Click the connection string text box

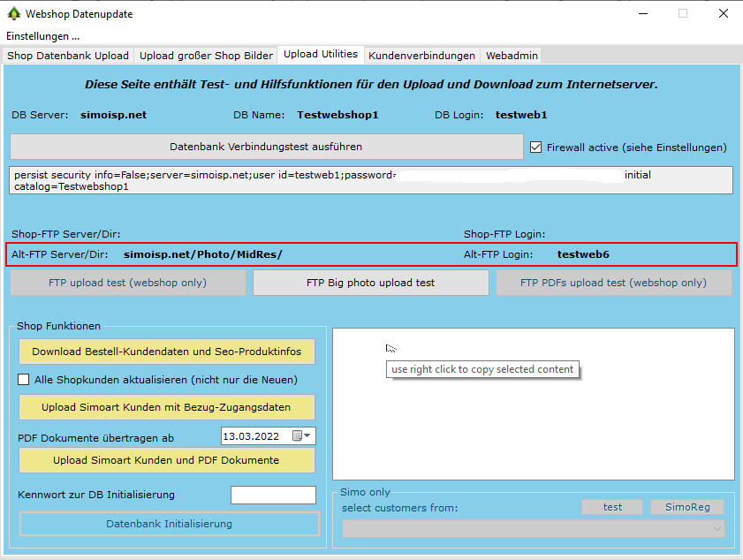[371, 180]
